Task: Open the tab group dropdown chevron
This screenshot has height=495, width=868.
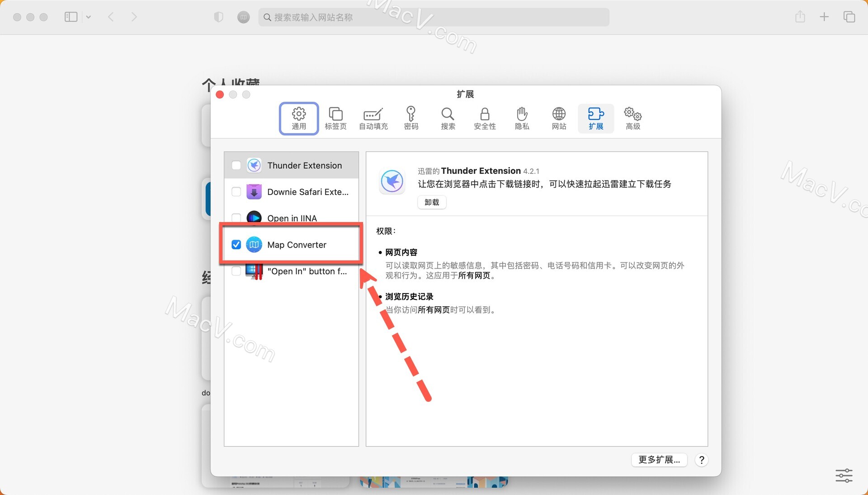Action: 89,17
